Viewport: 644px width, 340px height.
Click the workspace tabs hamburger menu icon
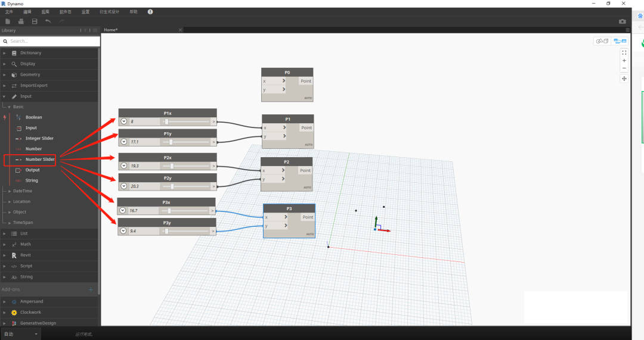click(x=627, y=30)
